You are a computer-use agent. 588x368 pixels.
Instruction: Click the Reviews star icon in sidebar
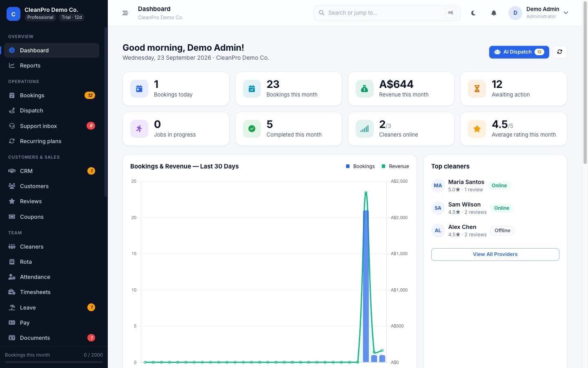pos(12,201)
